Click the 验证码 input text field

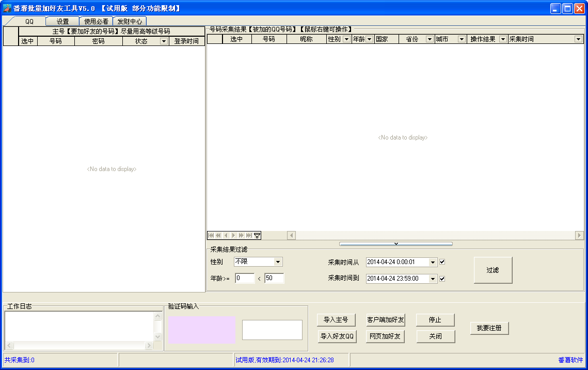(272, 330)
